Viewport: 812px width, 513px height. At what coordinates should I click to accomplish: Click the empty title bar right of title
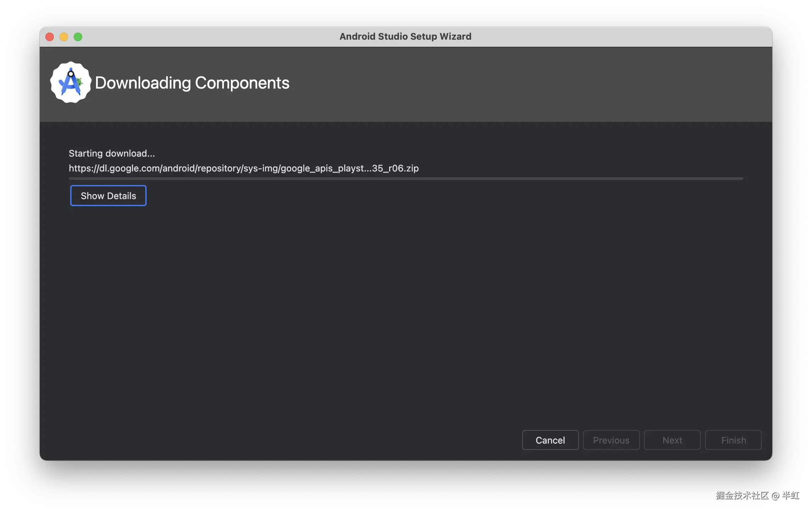(620, 37)
